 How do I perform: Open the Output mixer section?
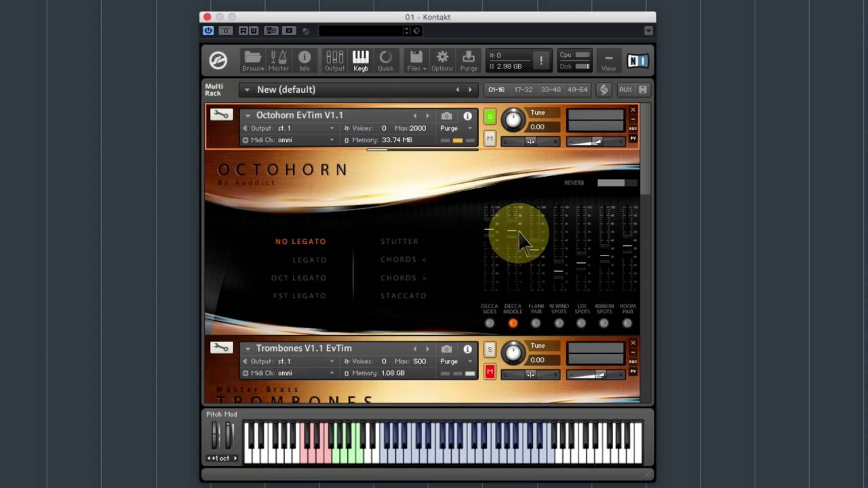pyautogui.click(x=334, y=60)
